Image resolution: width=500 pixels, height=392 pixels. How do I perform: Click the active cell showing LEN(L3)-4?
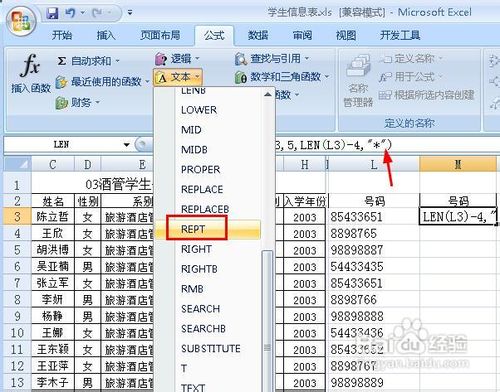[x=458, y=217]
